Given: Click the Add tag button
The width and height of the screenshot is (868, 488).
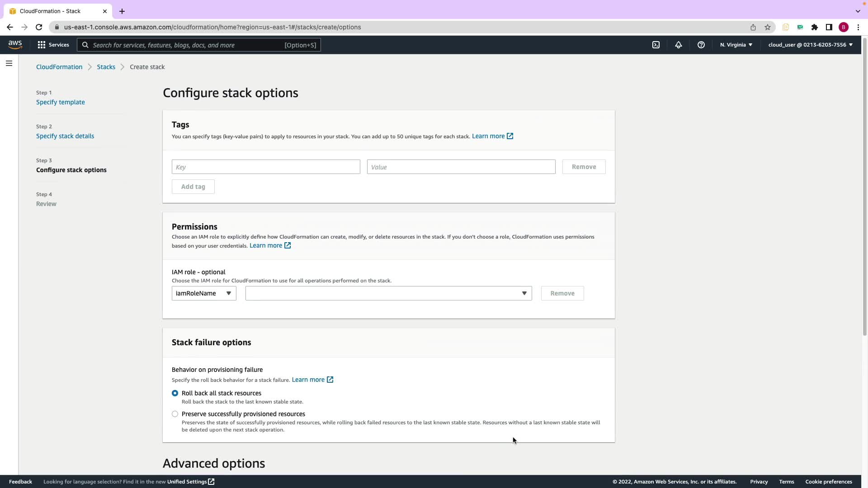Looking at the screenshot, I should (x=193, y=187).
